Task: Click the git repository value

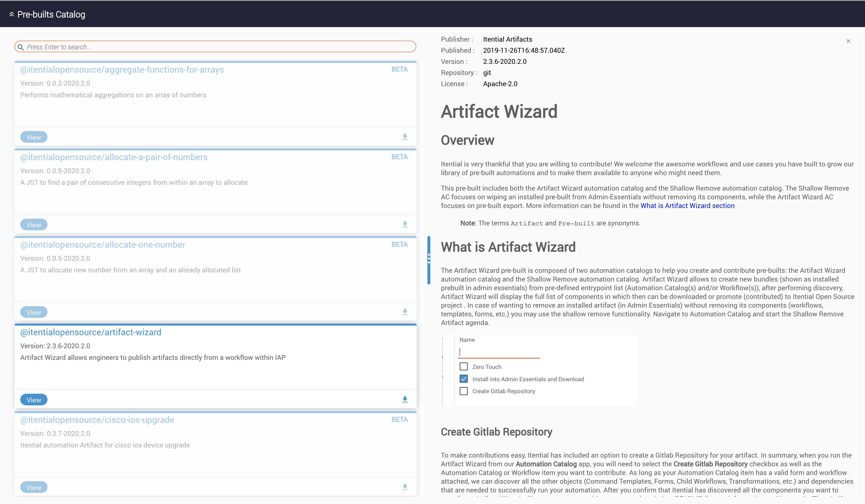Action: 487,73
